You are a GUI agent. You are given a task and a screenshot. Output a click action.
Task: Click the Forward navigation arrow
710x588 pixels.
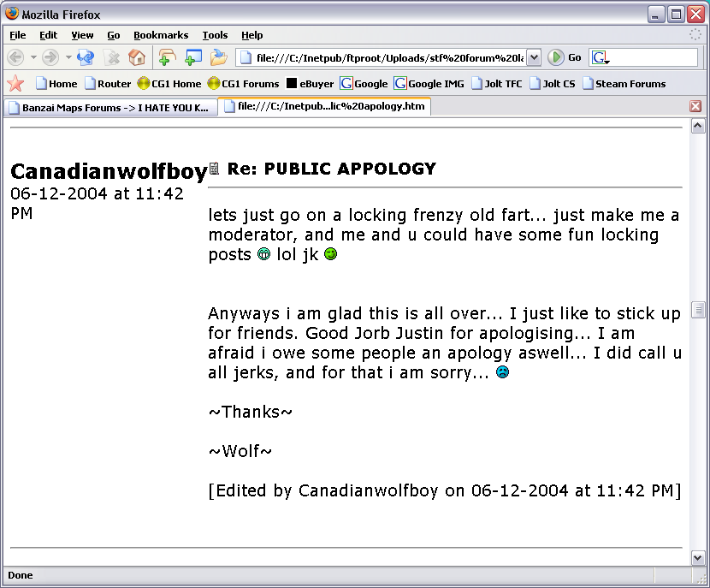pyautogui.click(x=50, y=57)
